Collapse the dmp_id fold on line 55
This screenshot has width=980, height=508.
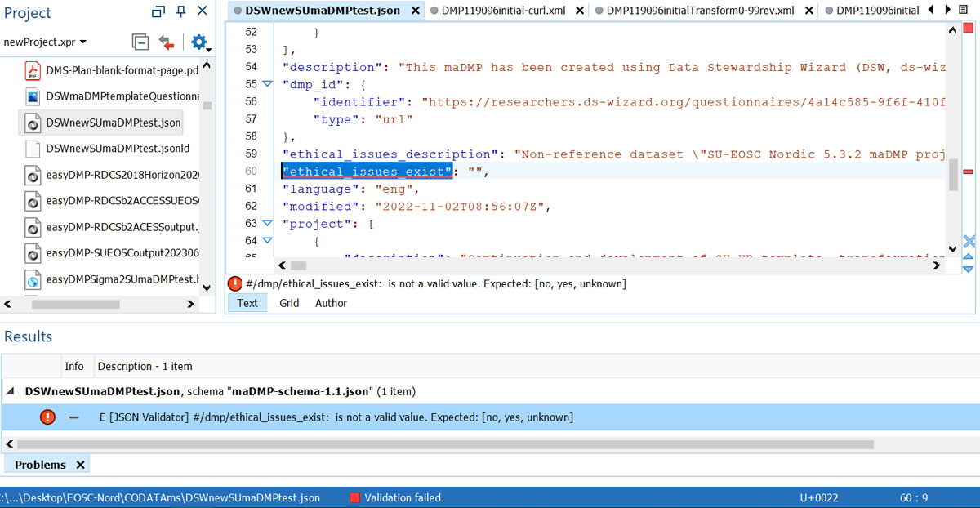[267, 84]
